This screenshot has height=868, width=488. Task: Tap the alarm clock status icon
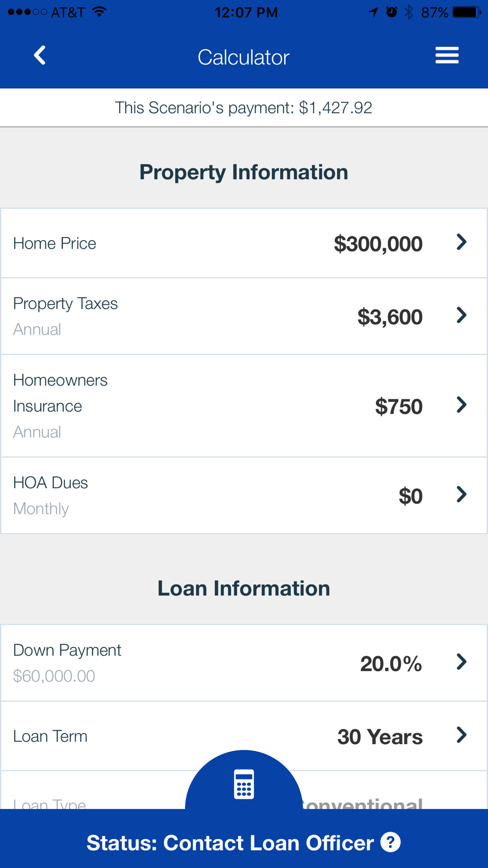pyautogui.click(x=391, y=12)
